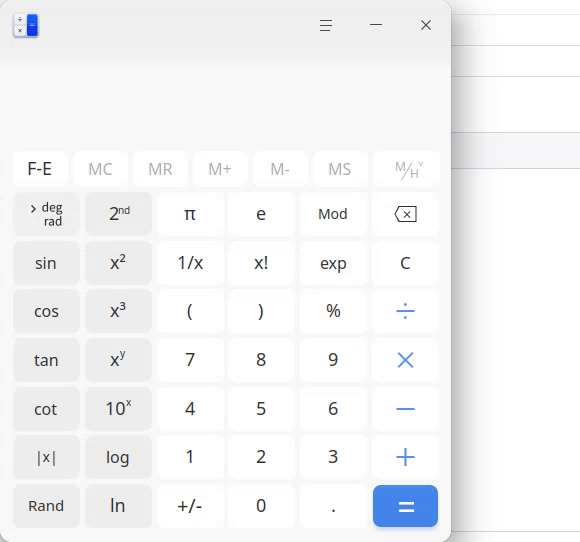This screenshot has width=580, height=542.
Task: Click the exp button
Action: click(333, 263)
